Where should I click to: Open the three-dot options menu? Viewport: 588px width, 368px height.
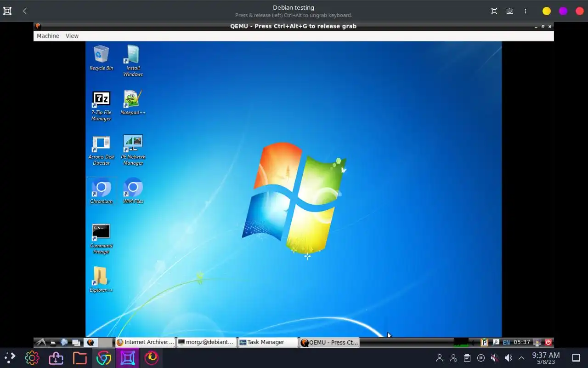(526, 11)
